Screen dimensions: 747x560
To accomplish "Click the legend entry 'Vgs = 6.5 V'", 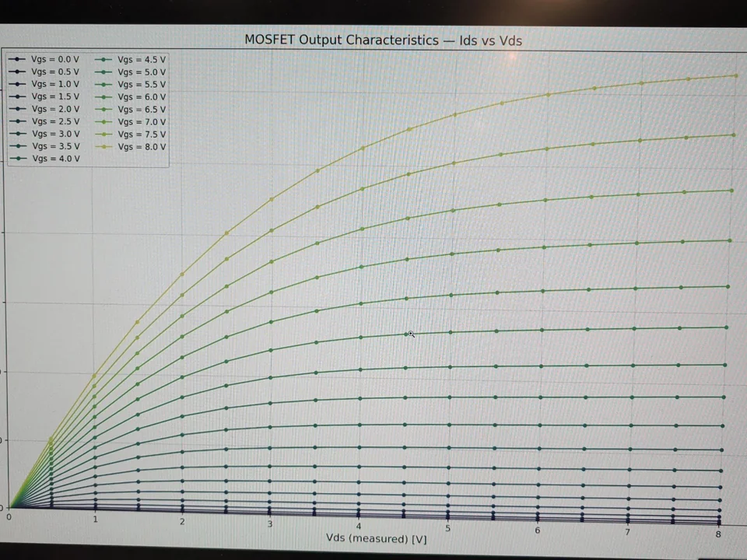I will 130,109.
